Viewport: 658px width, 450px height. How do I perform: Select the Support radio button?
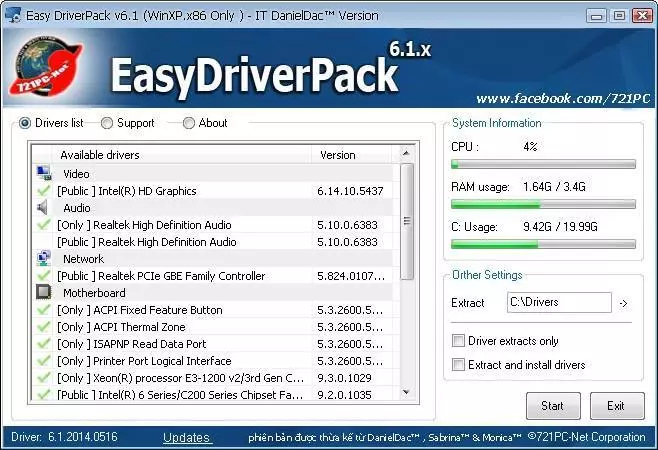(107, 123)
